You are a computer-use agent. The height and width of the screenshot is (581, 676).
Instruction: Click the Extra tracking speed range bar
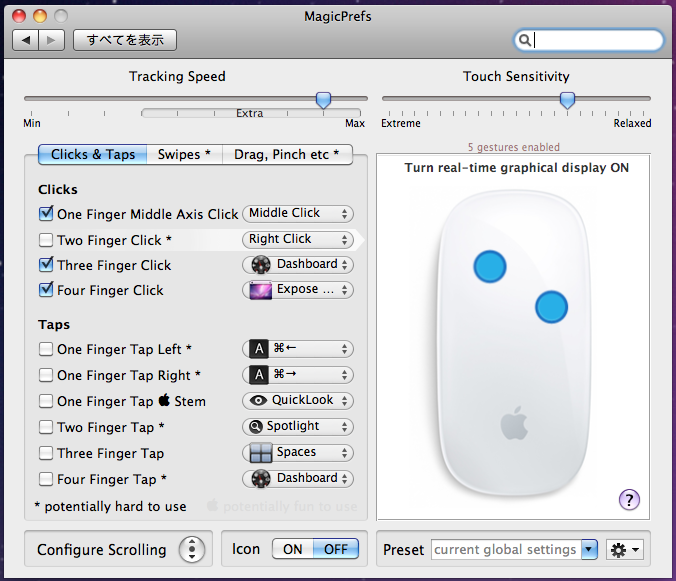(251, 113)
